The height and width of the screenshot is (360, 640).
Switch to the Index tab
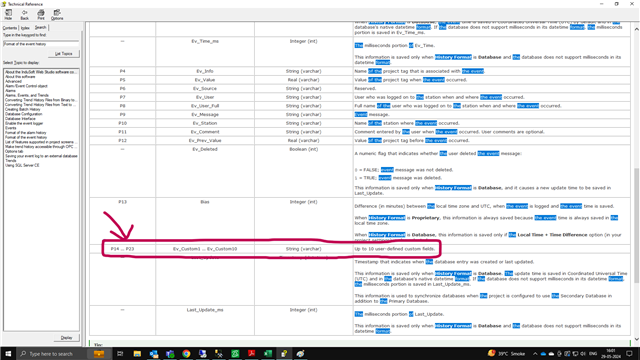tap(25, 28)
